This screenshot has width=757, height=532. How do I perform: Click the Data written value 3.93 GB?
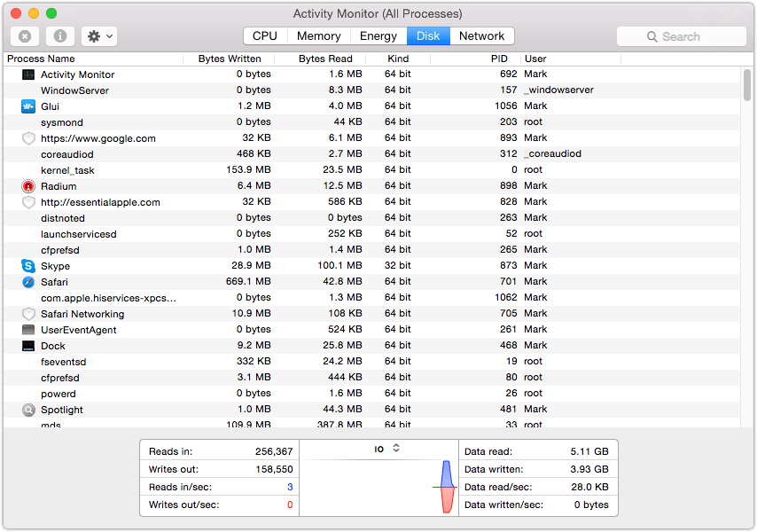point(589,470)
